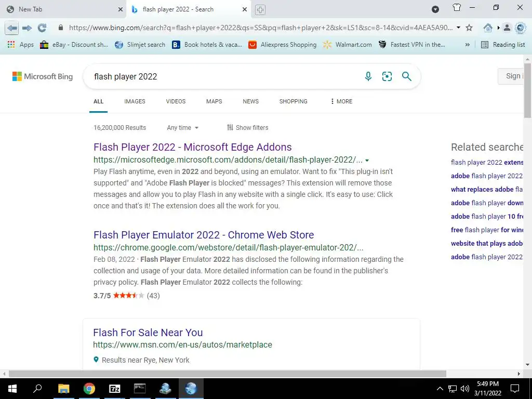Image resolution: width=532 pixels, height=399 pixels.
Task: Switch to the VIDEOS tab
Action: tap(176, 101)
